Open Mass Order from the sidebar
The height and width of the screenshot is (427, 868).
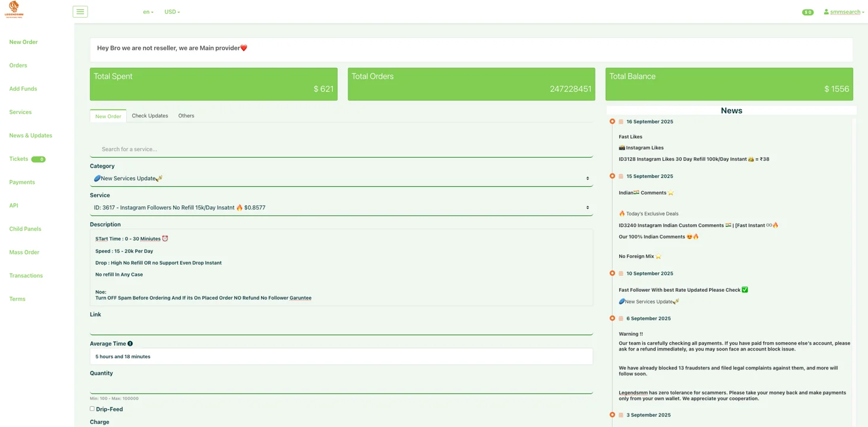click(x=24, y=252)
